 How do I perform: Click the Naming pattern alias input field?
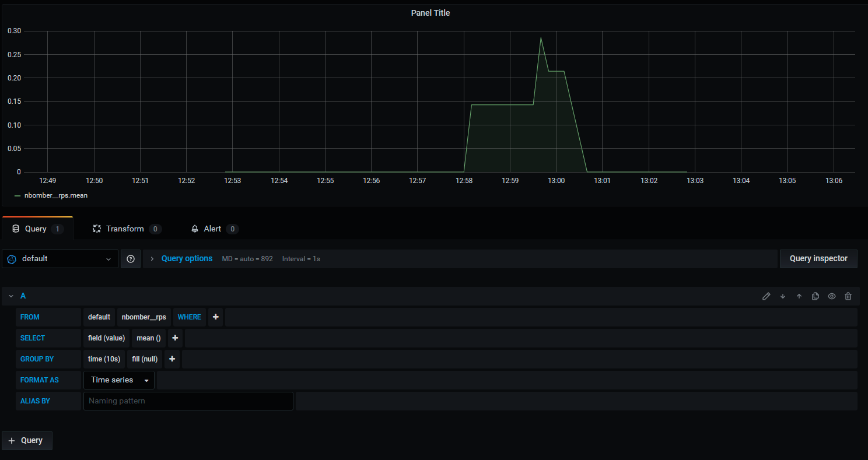[x=188, y=401]
